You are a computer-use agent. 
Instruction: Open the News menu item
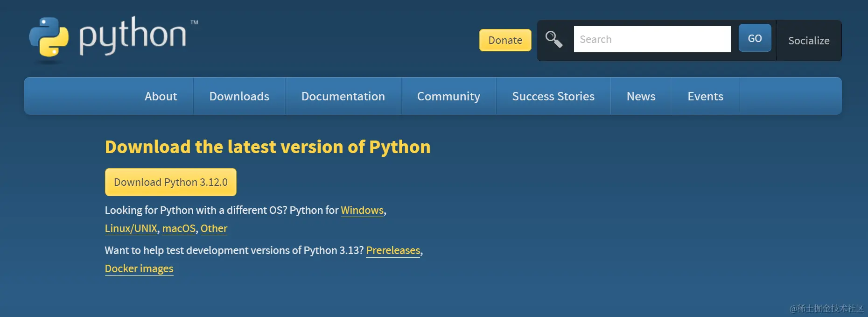[x=641, y=96]
